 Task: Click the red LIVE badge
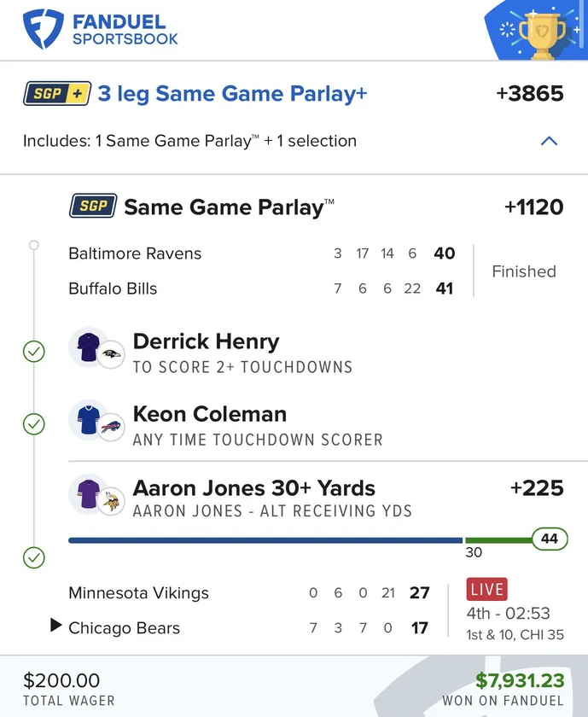click(486, 589)
